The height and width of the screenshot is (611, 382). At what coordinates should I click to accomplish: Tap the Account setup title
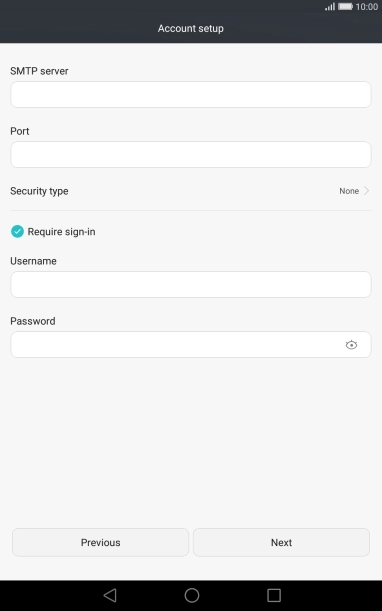(x=191, y=28)
